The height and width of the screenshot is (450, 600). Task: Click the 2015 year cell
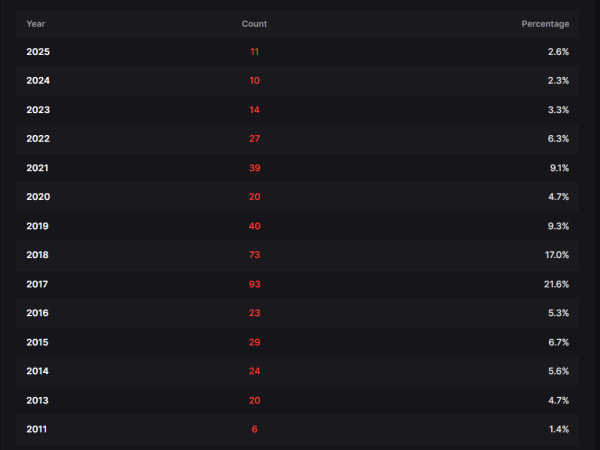pos(37,342)
